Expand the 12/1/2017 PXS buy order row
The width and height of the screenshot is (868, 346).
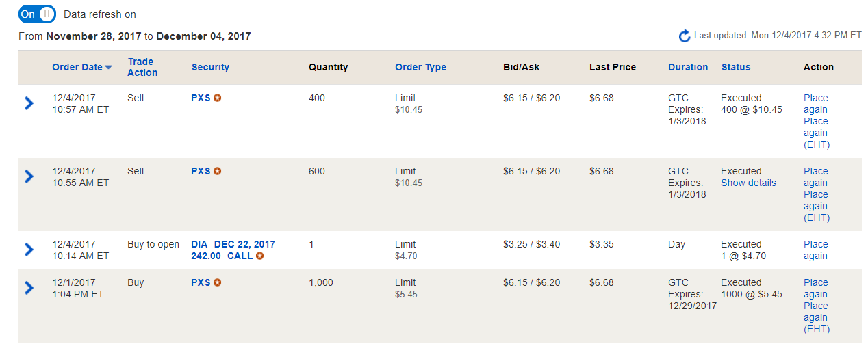29,288
